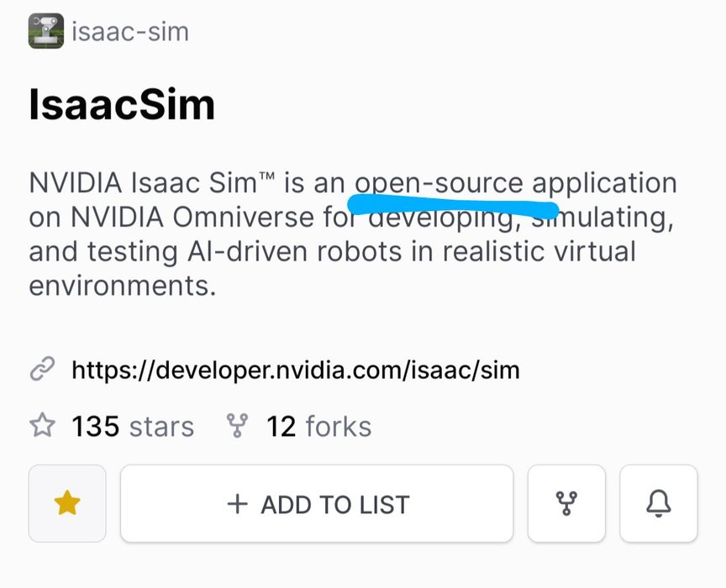
Task: Open the developer.nvidia.com/isaac/sim link
Action: point(296,369)
